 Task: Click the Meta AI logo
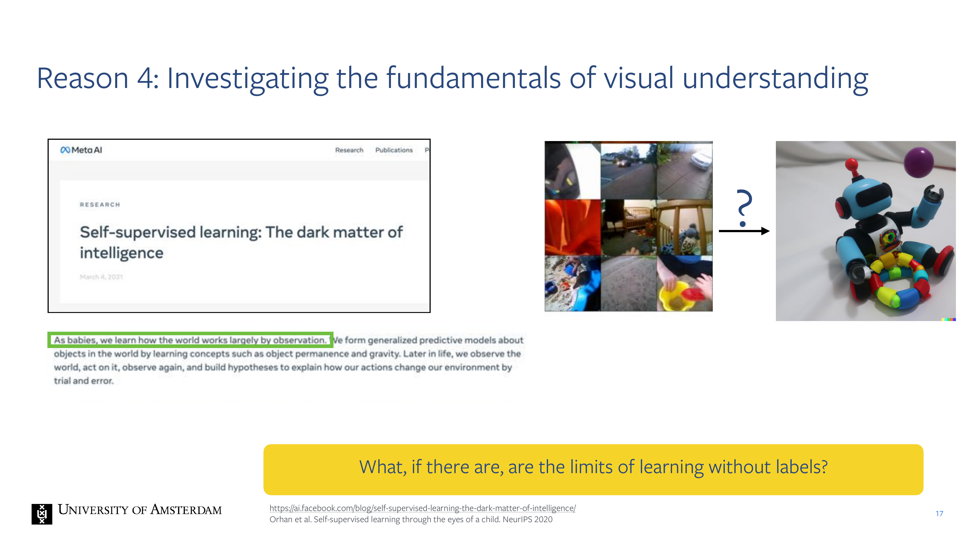point(81,150)
